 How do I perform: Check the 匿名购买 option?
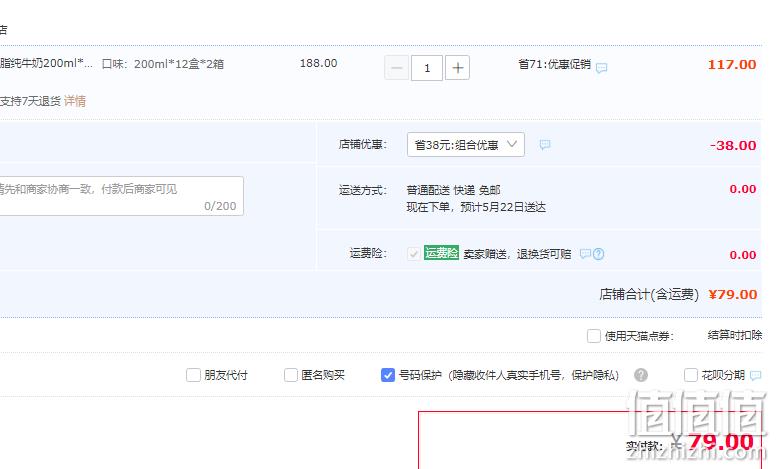coord(291,375)
